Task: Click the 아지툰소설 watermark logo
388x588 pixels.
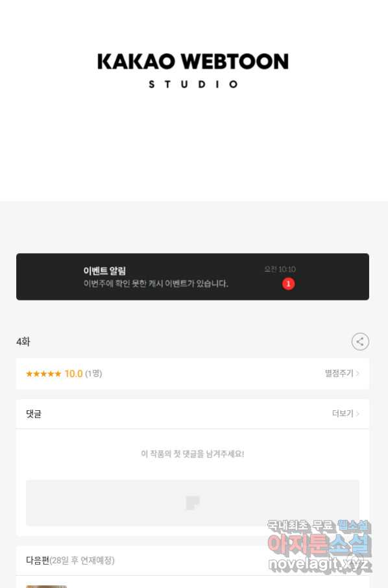Action: 319,544
